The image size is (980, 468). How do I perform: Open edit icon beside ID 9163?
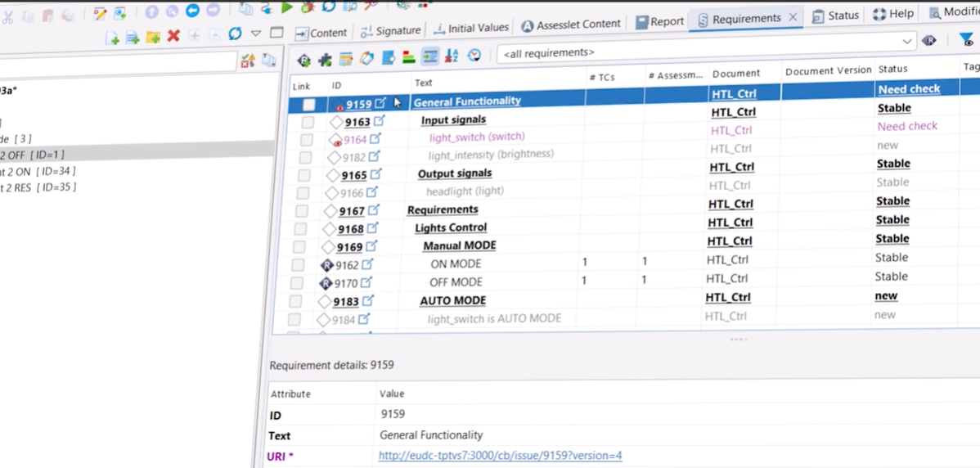click(380, 120)
